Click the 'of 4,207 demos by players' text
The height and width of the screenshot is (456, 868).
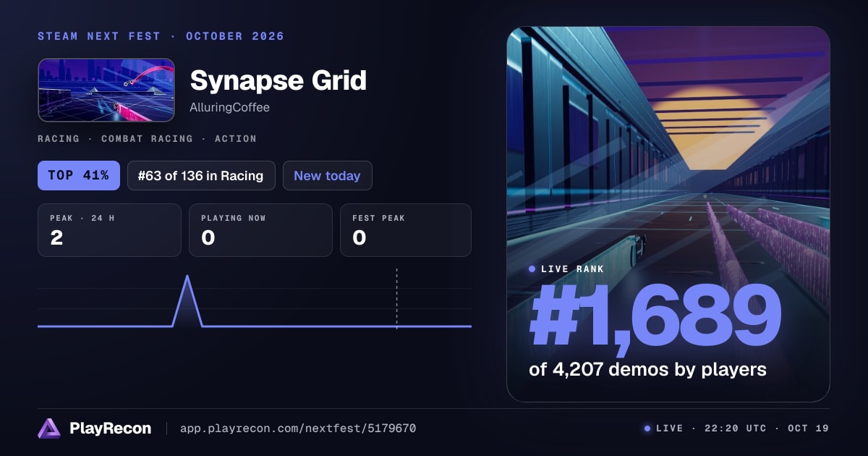pos(647,369)
